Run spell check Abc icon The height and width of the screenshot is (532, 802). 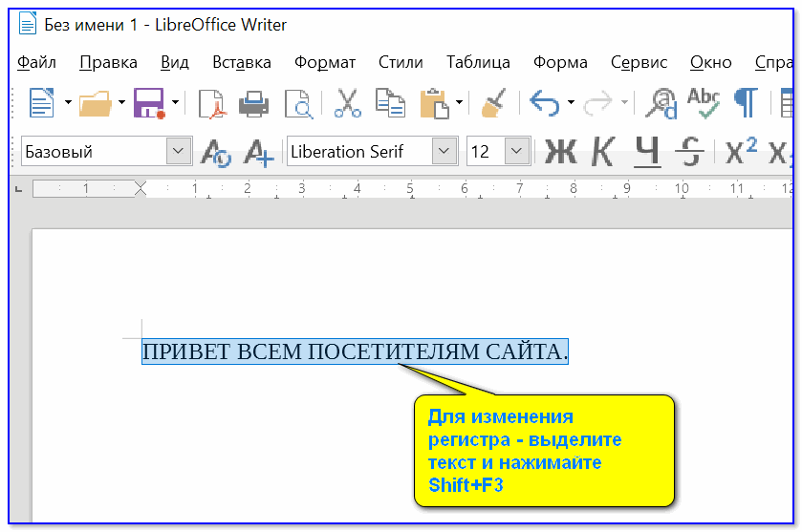[x=704, y=101]
